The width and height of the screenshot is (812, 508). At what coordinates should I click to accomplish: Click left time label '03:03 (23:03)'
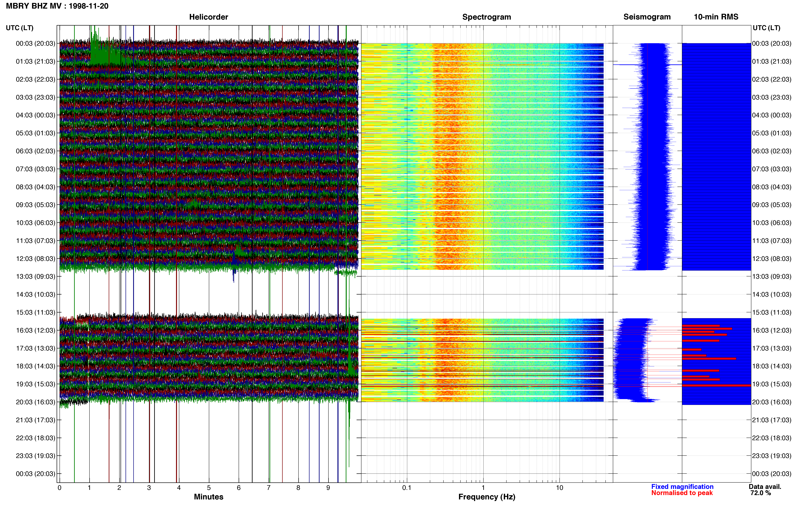tap(35, 97)
